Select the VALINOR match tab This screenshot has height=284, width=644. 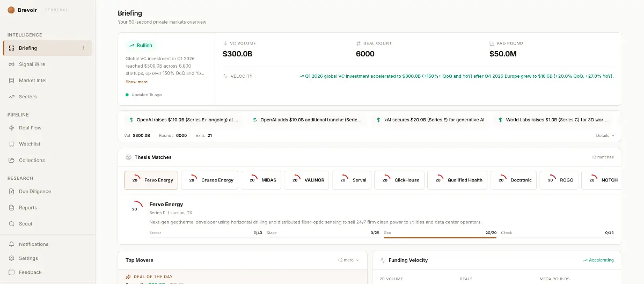(306, 180)
